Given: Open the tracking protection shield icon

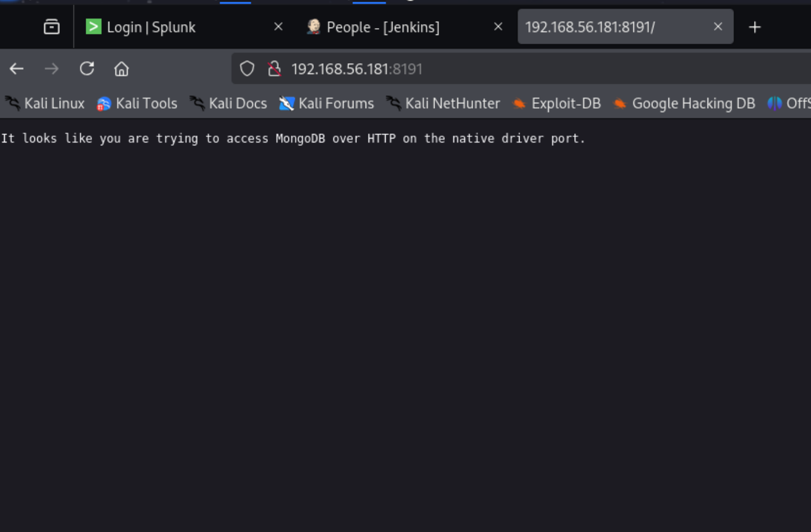Looking at the screenshot, I should click(247, 69).
